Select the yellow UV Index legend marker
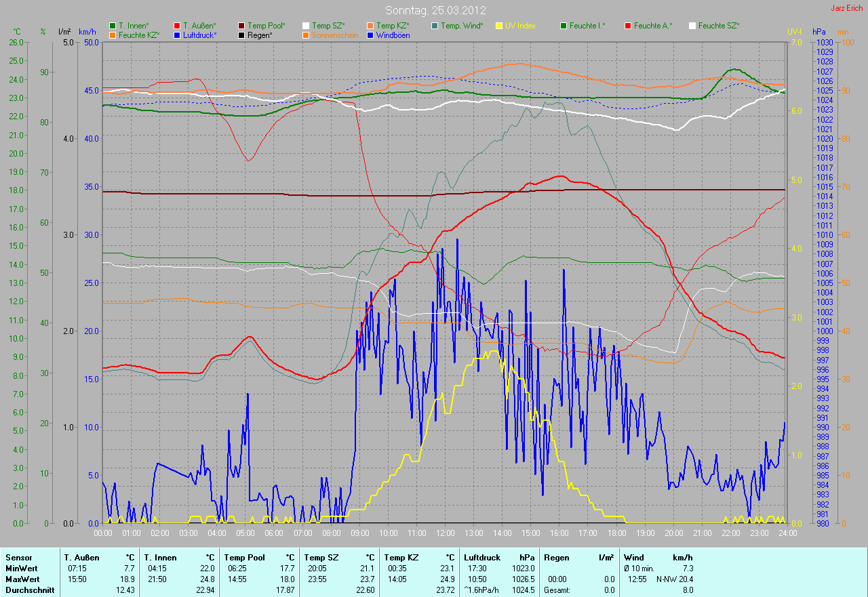This screenshot has width=868, height=597. coord(499,26)
